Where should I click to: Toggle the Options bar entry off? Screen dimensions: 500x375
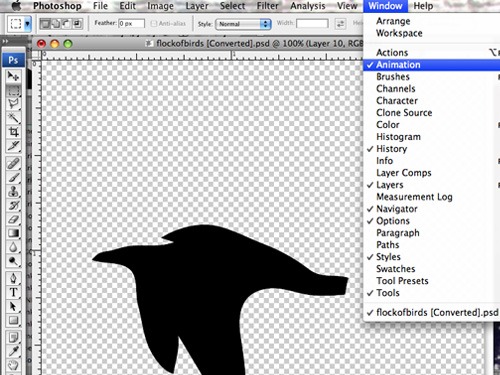432,221
